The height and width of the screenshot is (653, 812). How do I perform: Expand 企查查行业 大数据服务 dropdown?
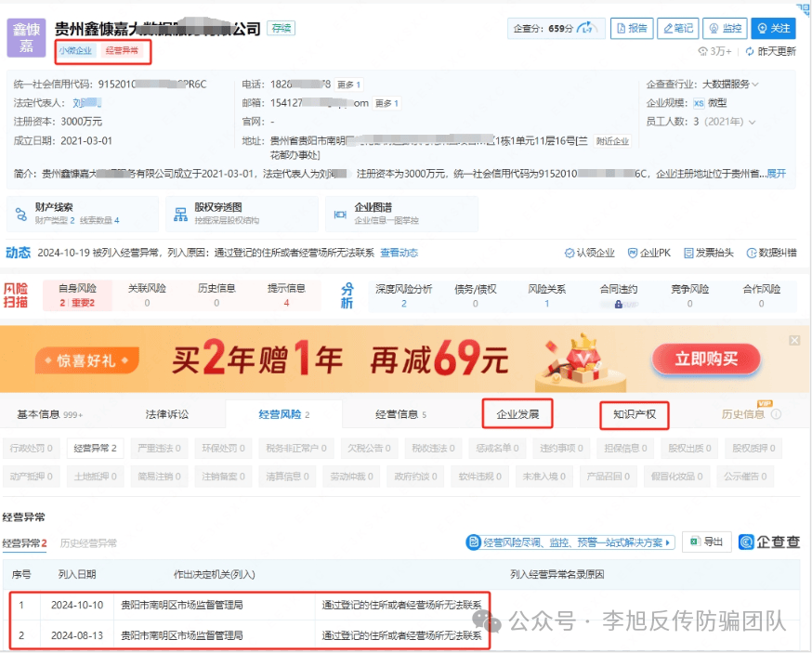pyautogui.click(x=755, y=85)
